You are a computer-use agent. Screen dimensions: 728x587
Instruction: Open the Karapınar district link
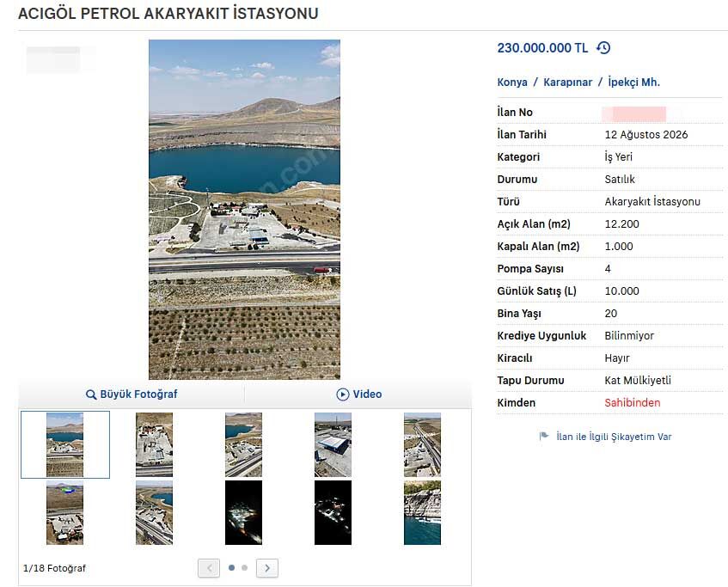[x=567, y=83]
